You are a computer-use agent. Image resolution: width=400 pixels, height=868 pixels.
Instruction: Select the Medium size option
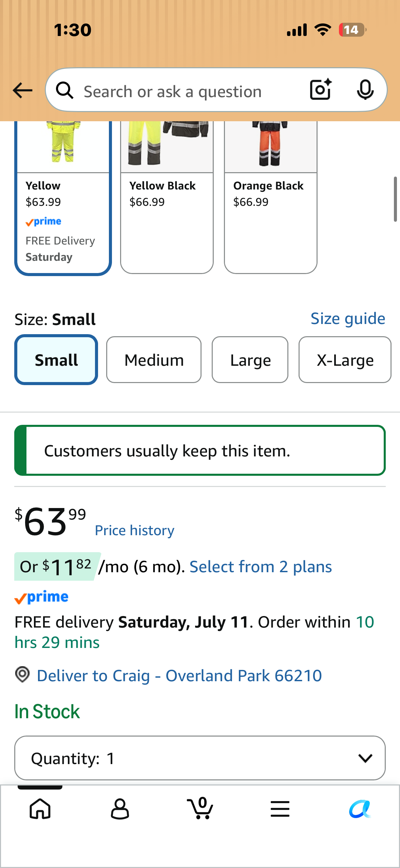point(154,360)
